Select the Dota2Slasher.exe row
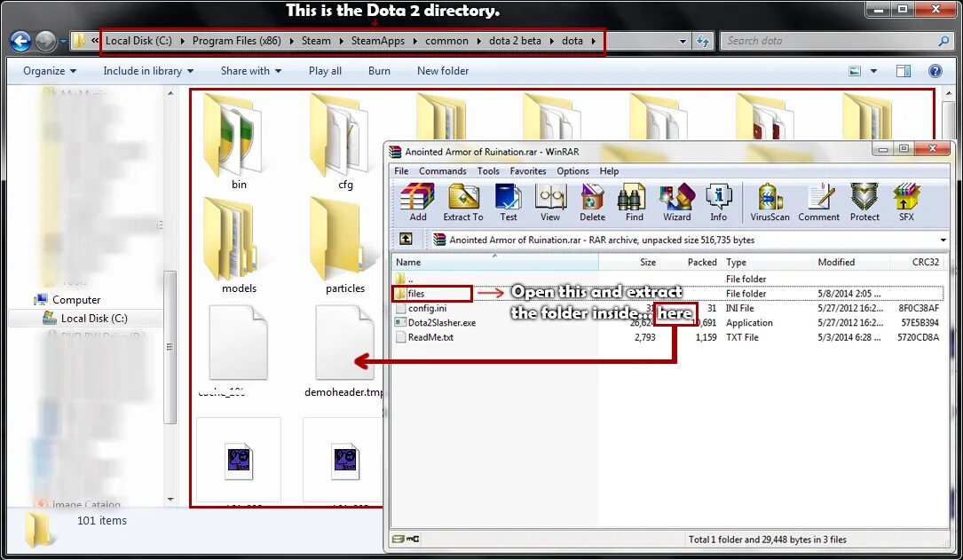 click(x=667, y=322)
